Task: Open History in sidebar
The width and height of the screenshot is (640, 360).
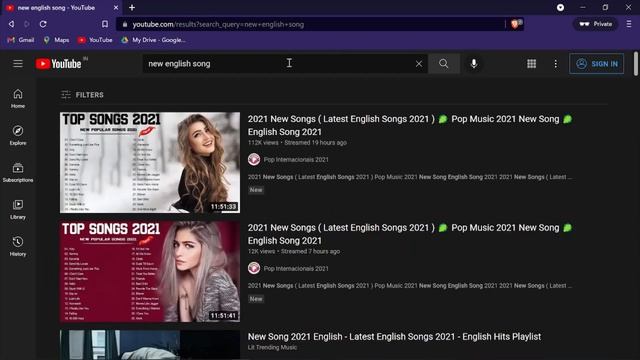Action: tap(18, 247)
